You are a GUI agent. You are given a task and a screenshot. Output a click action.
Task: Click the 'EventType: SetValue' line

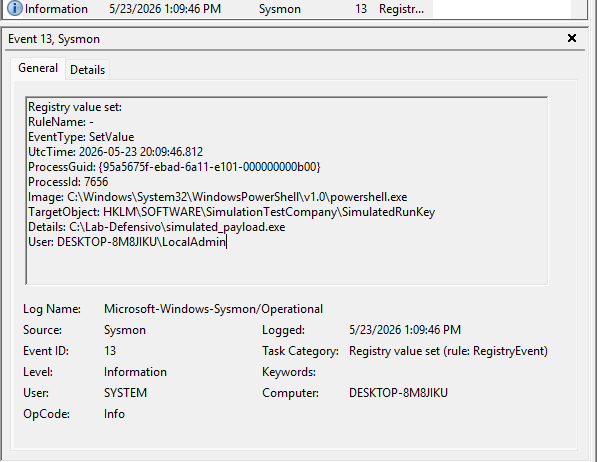pos(81,137)
